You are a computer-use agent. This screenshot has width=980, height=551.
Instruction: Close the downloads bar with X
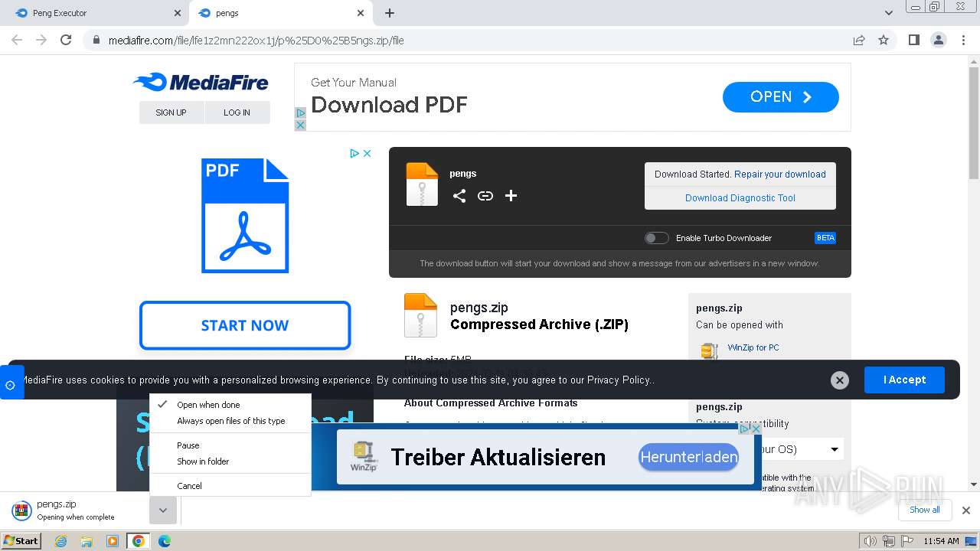966,510
